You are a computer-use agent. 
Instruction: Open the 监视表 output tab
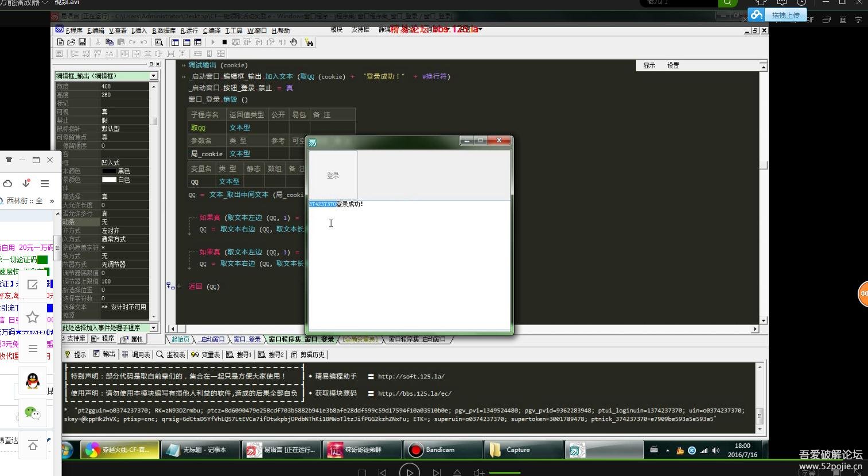171,355
